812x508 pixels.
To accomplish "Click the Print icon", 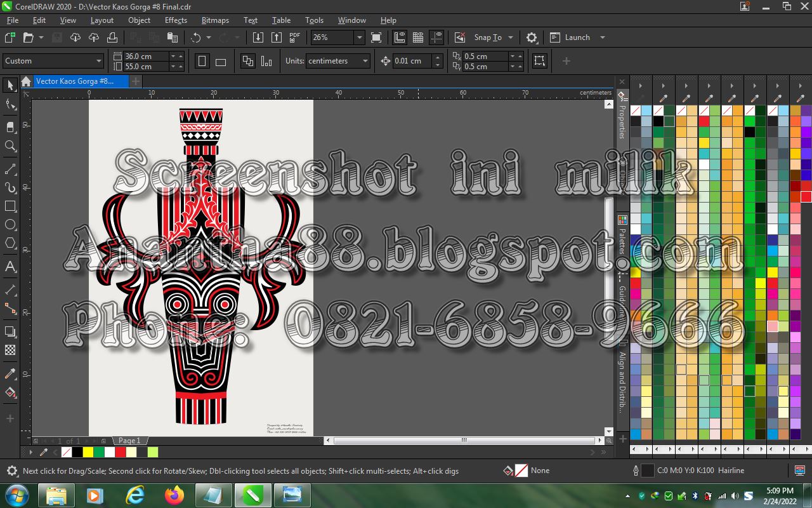I will tap(112, 37).
